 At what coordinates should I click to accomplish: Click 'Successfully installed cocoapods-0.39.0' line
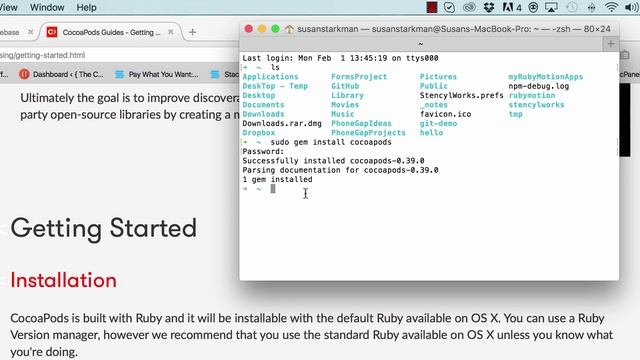point(333,161)
